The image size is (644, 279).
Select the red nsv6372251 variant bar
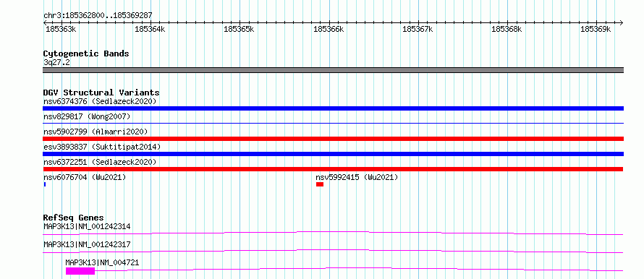click(333, 169)
